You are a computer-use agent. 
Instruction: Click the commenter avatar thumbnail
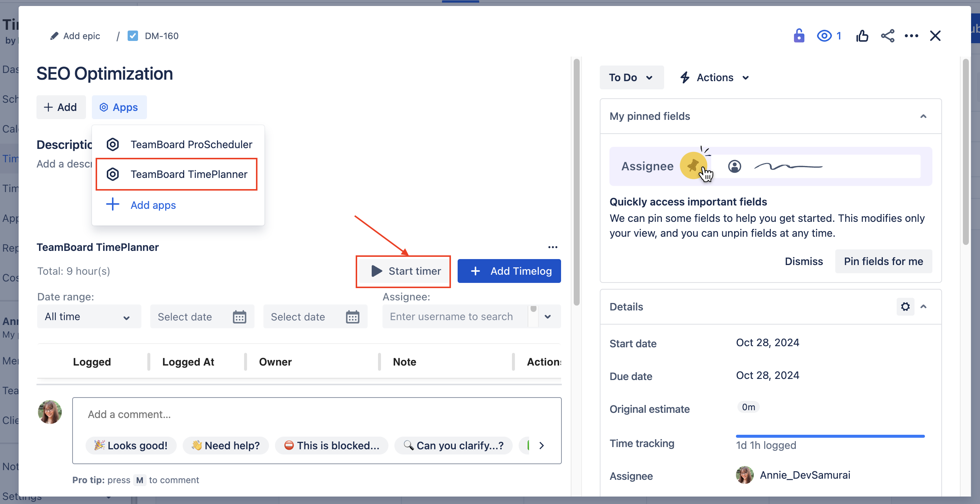[x=49, y=412]
